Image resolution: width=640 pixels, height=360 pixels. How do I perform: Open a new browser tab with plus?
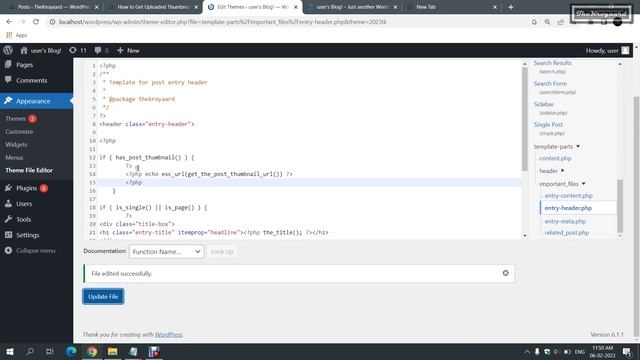(511, 7)
